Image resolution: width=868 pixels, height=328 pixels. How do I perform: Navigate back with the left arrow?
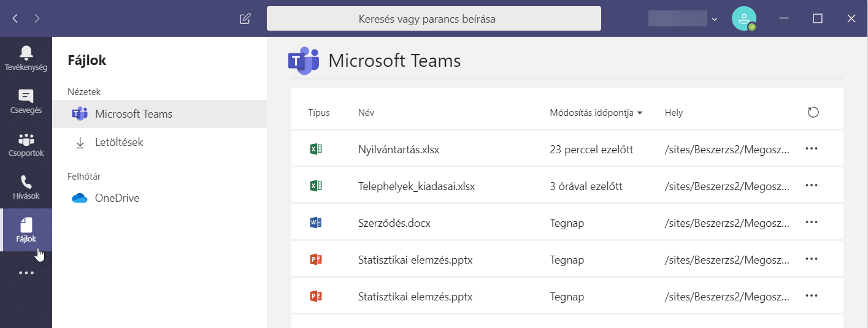tap(15, 18)
